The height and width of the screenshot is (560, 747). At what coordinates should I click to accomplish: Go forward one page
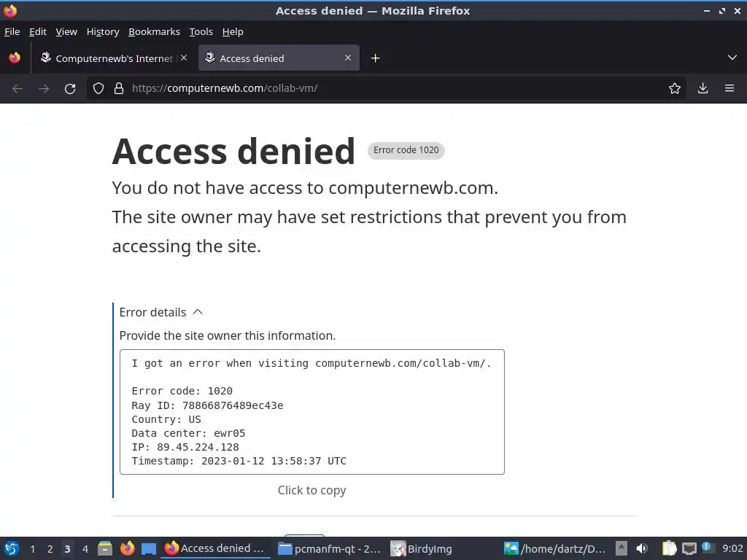44,88
